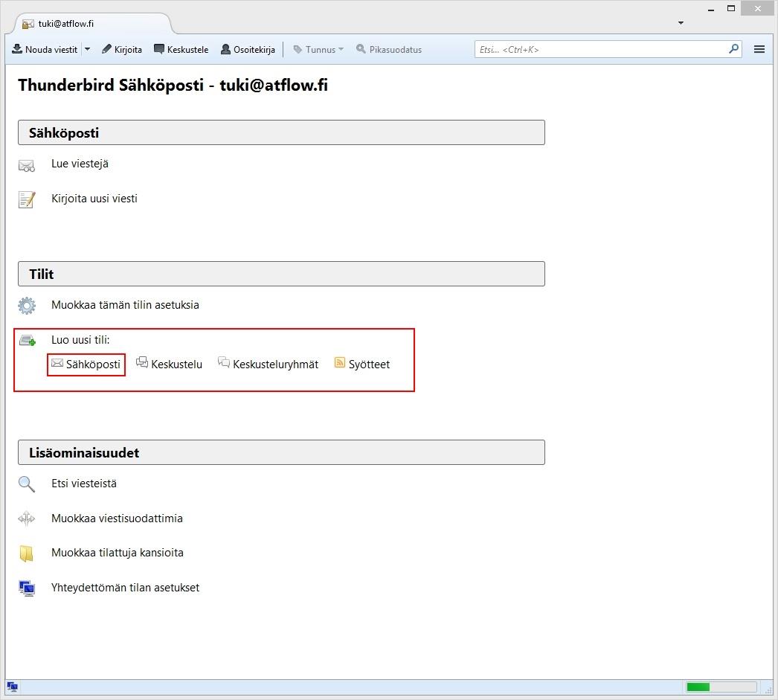The image size is (778, 700).
Task: Click the newsgroup icon beside Keskusteluryhmät
Action: pyautogui.click(x=224, y=363)
